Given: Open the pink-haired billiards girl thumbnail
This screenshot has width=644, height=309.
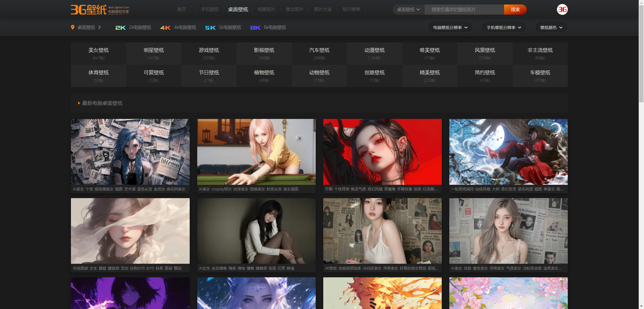Looking at the screenshot, I should (x=256, y=152).
